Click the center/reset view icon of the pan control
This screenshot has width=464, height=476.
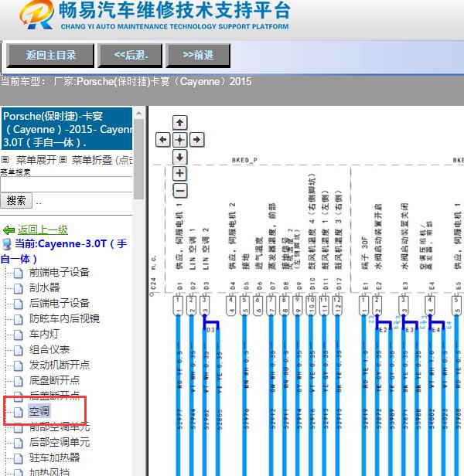pyautogui.click(x=179, y=140)
